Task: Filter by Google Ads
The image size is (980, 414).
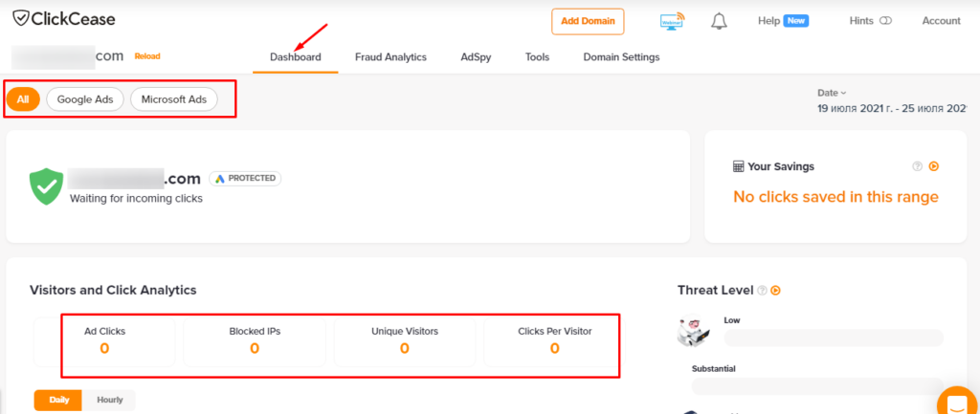Action: [x=85, y=99]
